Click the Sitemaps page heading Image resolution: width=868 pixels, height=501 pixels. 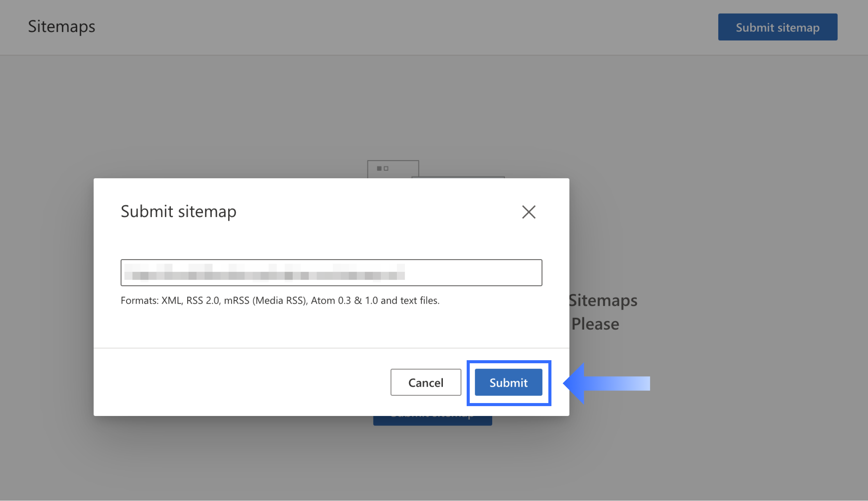click(62, 27)
